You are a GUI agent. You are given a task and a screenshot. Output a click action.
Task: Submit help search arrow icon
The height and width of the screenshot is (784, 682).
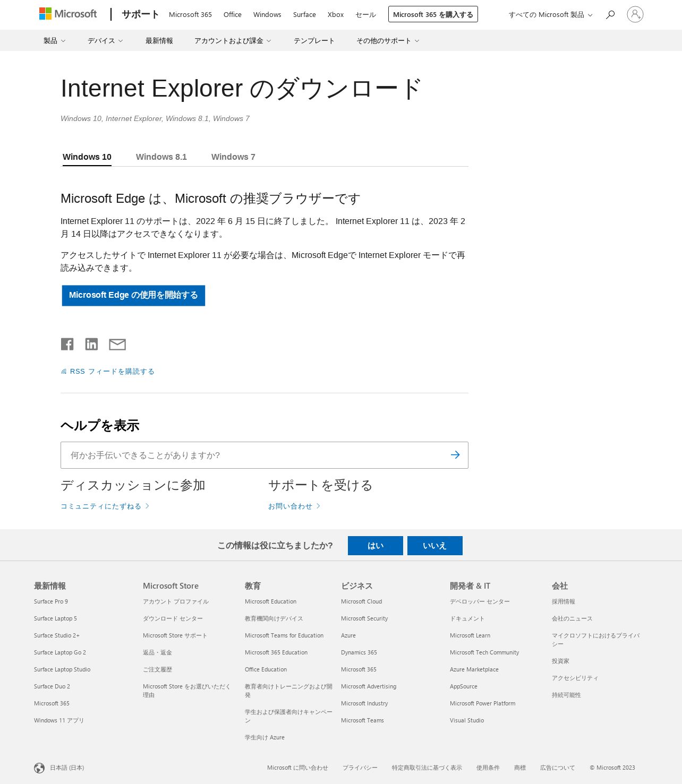(455, 455)
